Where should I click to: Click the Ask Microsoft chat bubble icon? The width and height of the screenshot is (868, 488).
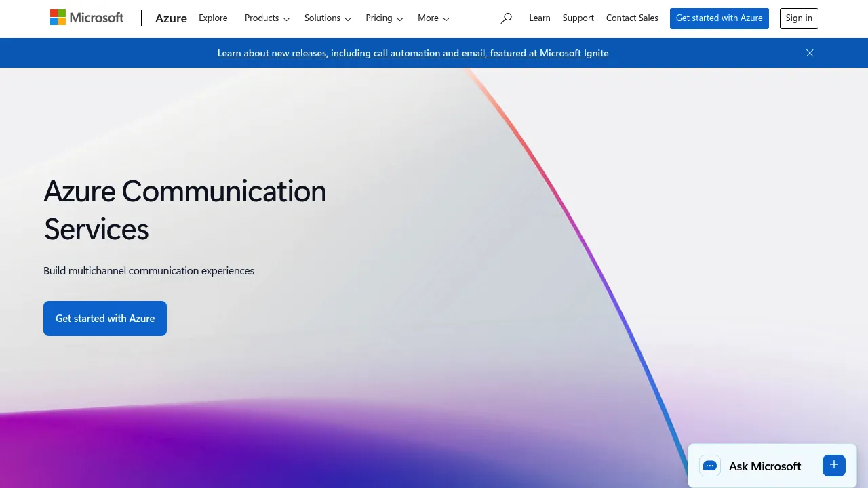point(710,466)
